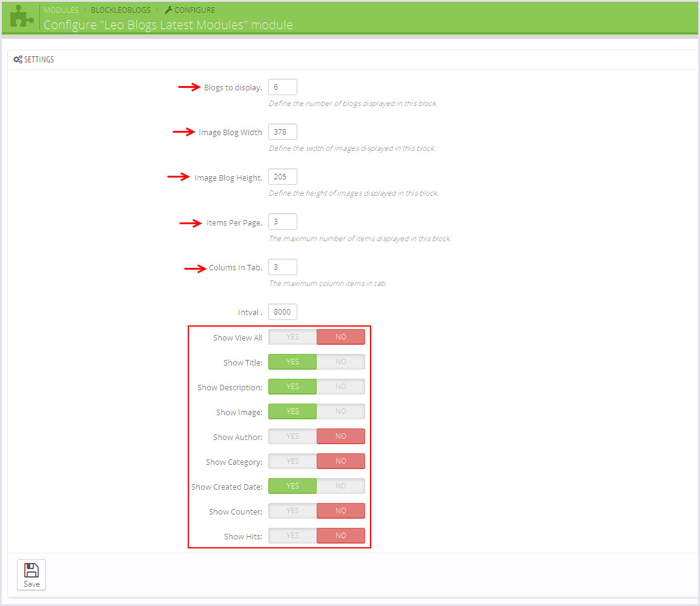This screenshot has width=700, height=606.
Task: Select YES for Show Title
Action: click(292, 362)
